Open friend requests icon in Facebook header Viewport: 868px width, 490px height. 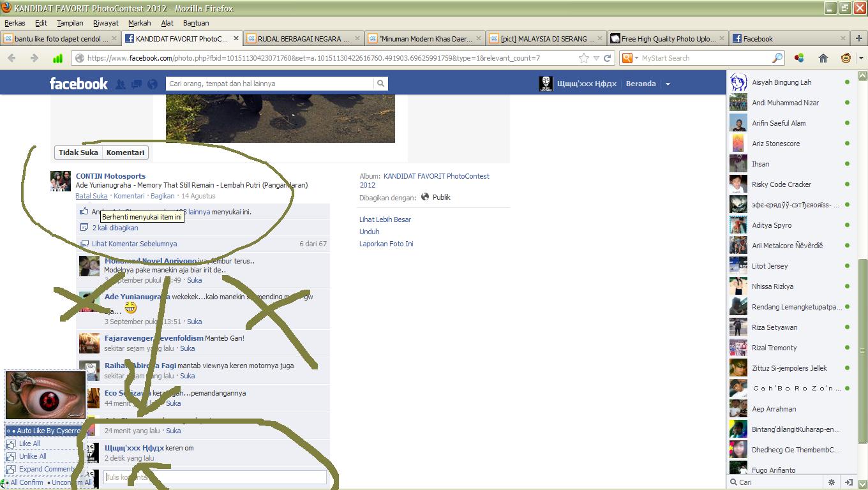[120, 84]
